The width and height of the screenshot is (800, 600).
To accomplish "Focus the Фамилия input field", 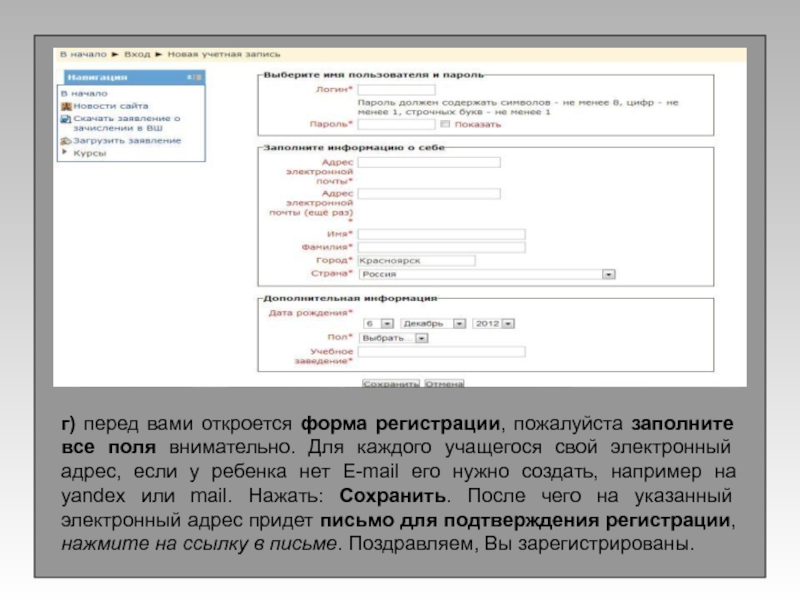I will point(441,247).
